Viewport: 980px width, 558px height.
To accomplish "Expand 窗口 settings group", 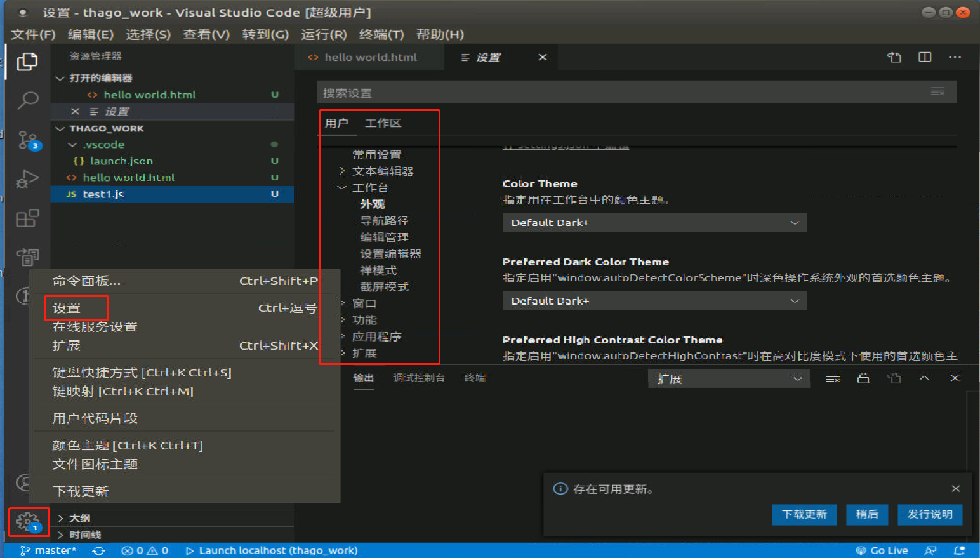I will tap(342, 303).
